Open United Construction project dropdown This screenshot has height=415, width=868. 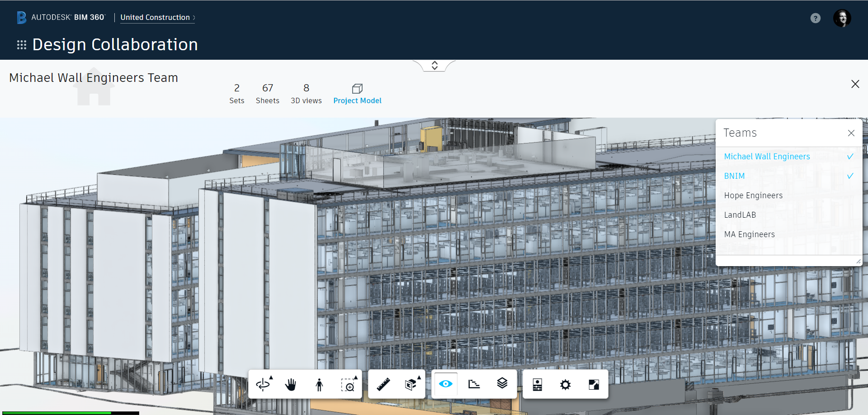157,18
